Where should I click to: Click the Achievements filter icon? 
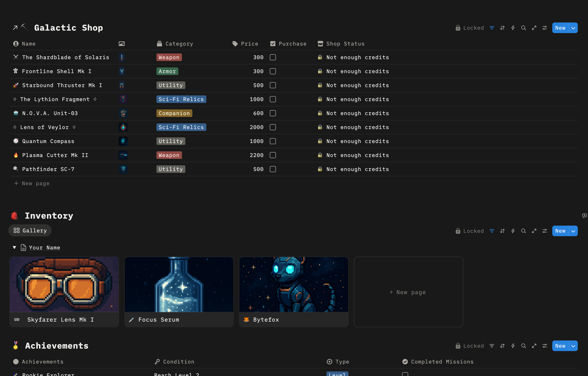tap(492, 346)
